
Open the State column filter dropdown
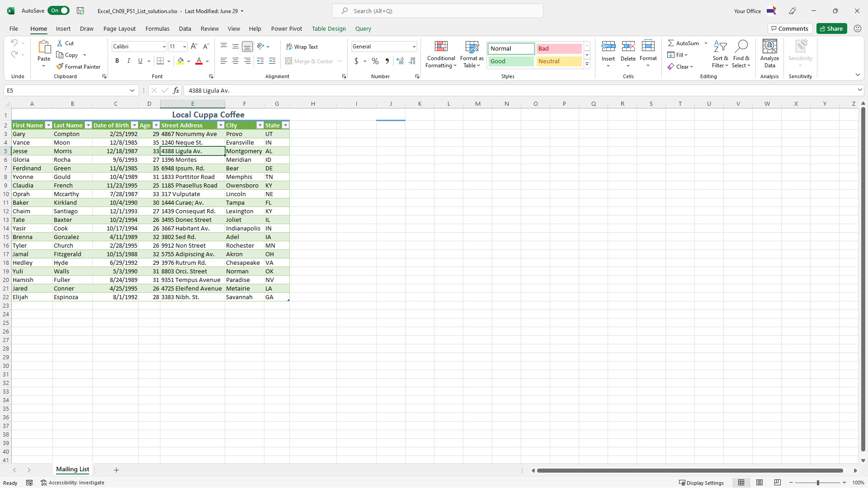[285, 125]
